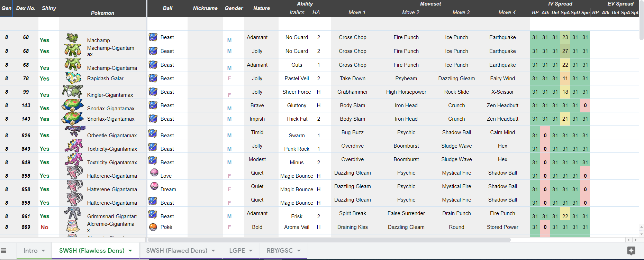Click the Pastel Veil ability cell

point(297,78)
